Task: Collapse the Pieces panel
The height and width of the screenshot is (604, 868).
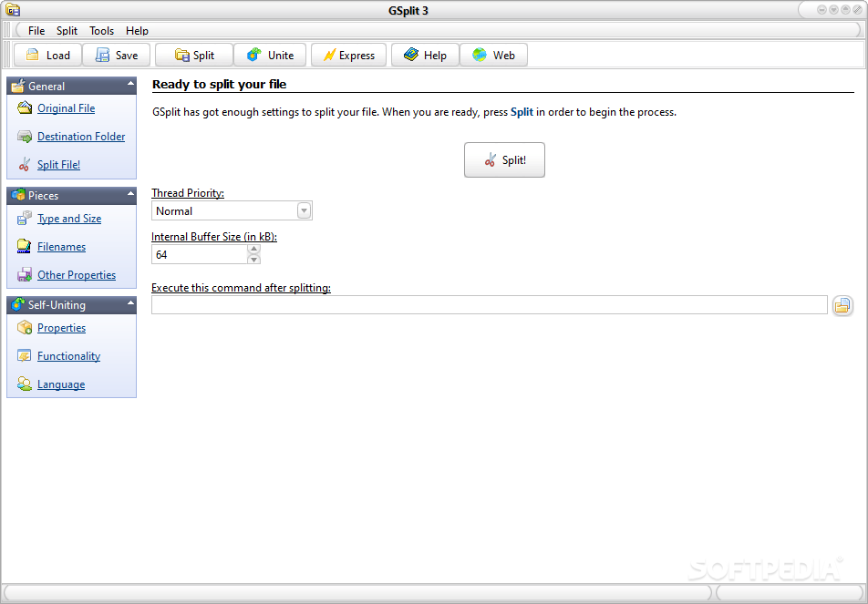Action: (x=130, y=193)
